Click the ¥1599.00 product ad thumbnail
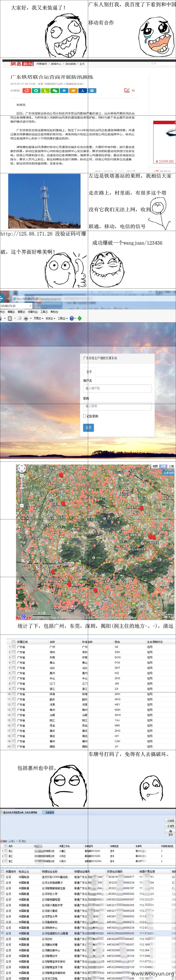 click(x=164, y=142)
